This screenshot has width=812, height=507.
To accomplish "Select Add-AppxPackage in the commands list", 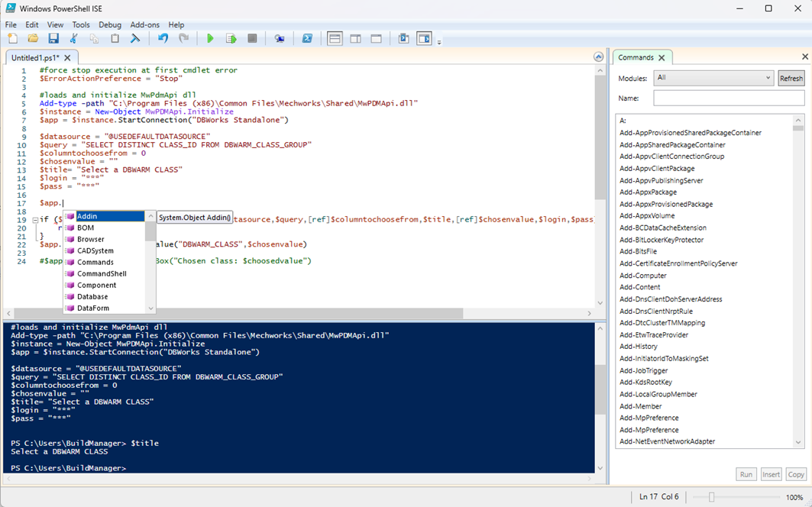I will pos(648,192).
